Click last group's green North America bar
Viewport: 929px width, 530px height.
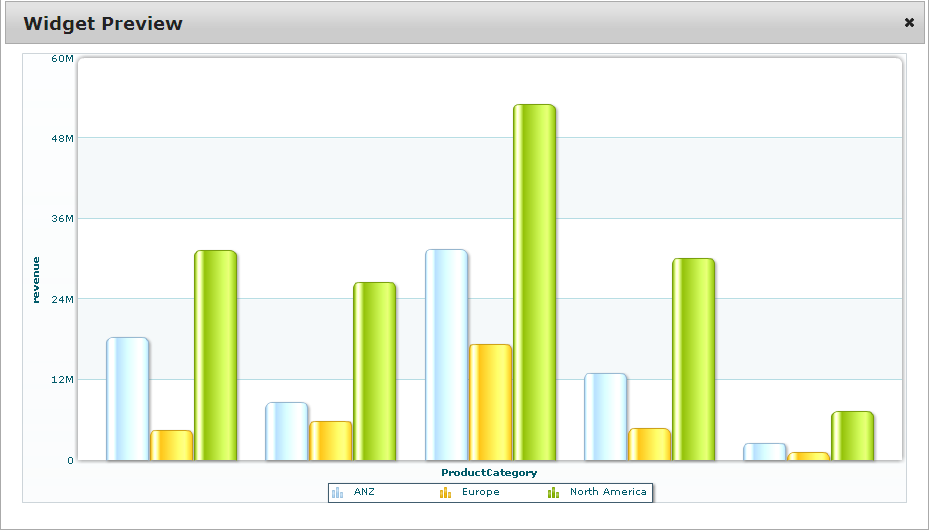(x=852, y=436)
